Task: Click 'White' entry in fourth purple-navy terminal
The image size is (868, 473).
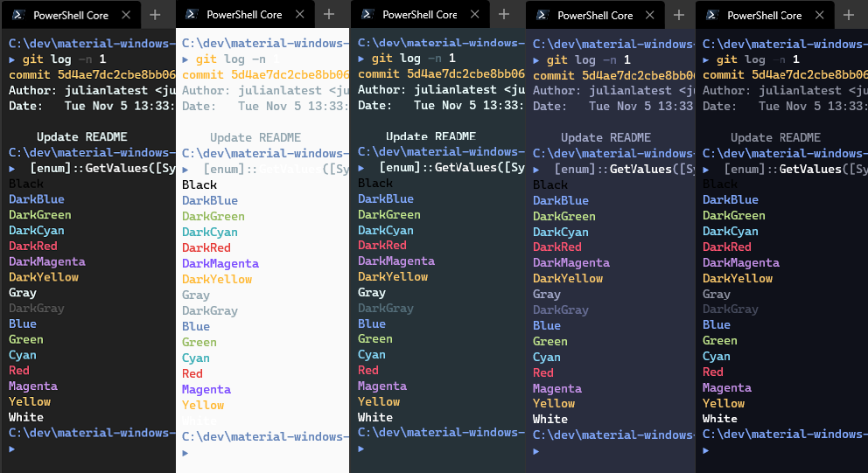Action: coord(550,420)
